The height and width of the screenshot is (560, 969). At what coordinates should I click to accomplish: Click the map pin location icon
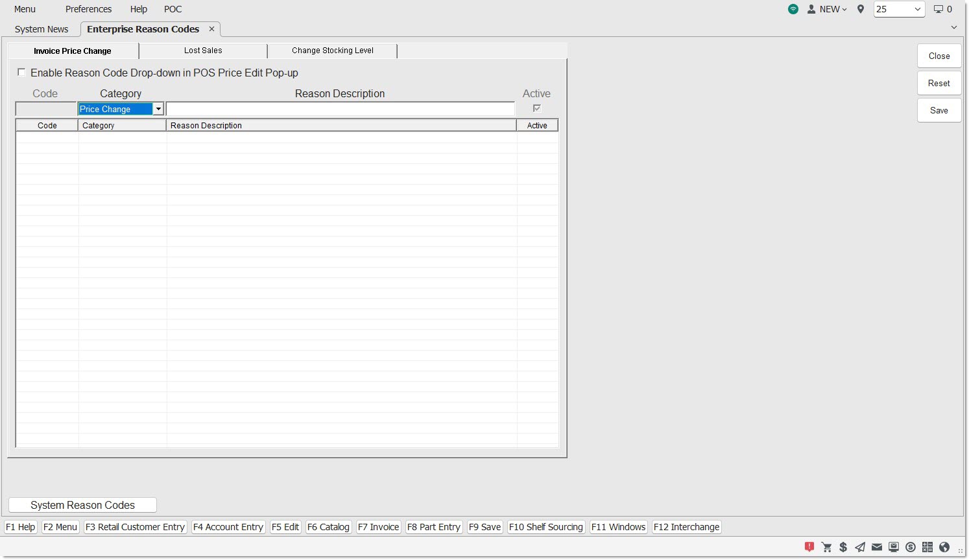click(x=861, y=9)
